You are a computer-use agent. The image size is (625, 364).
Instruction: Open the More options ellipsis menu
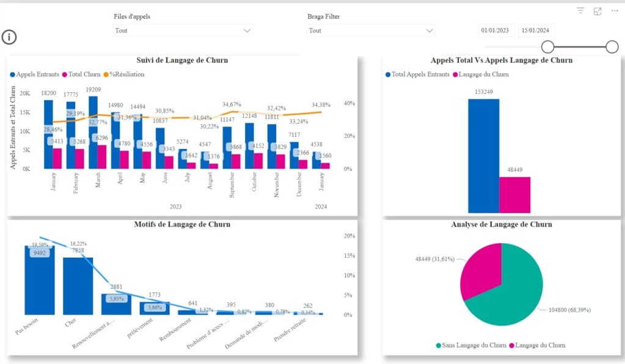[615, 10]
